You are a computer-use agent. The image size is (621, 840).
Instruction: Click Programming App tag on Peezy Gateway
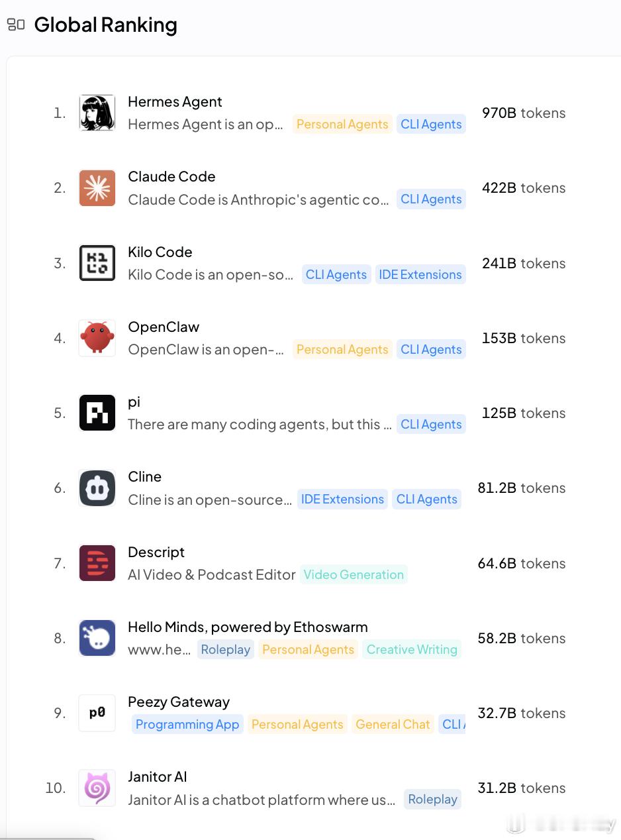click(187, 725)
